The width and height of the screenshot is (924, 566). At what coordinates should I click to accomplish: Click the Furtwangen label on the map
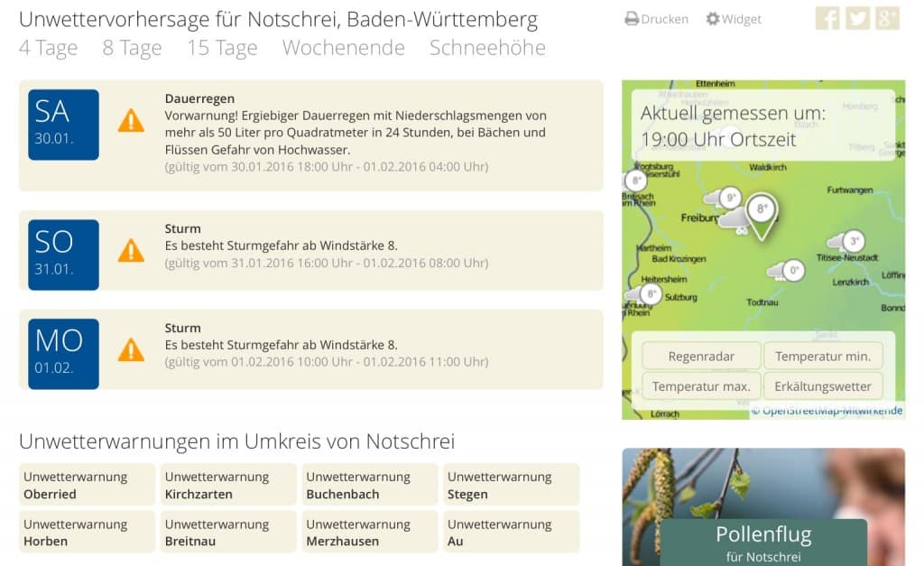click(x=850, y=190)
